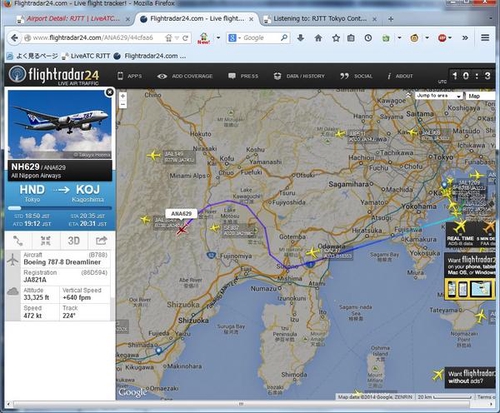The width and height of the screenshot is (500, 413).
Task: Open dropdown beside ABP icon
Action: pyautogui.click(x=451, y=38)
